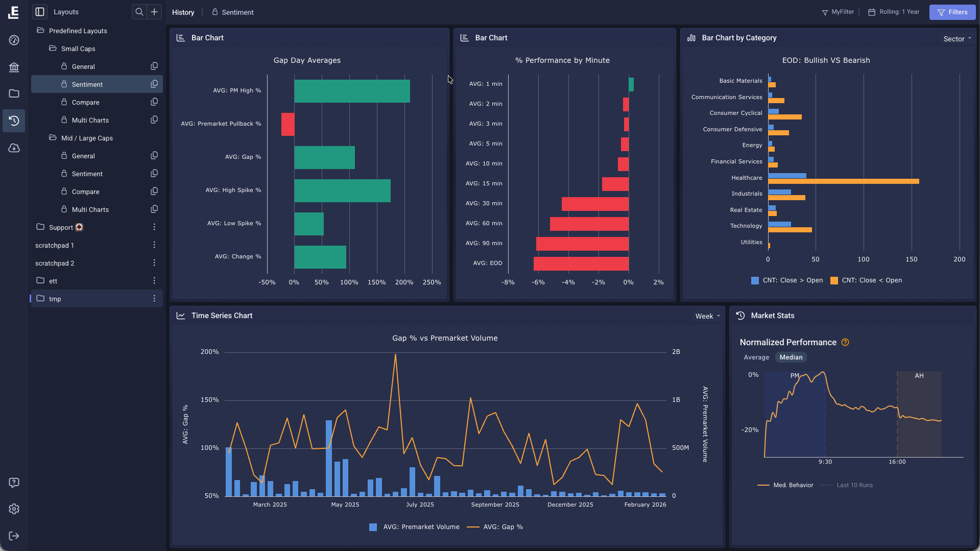Toggle AVG: Premarket Volume legend series
Viewport: 980px width, 551px height.
click(414, 527)
